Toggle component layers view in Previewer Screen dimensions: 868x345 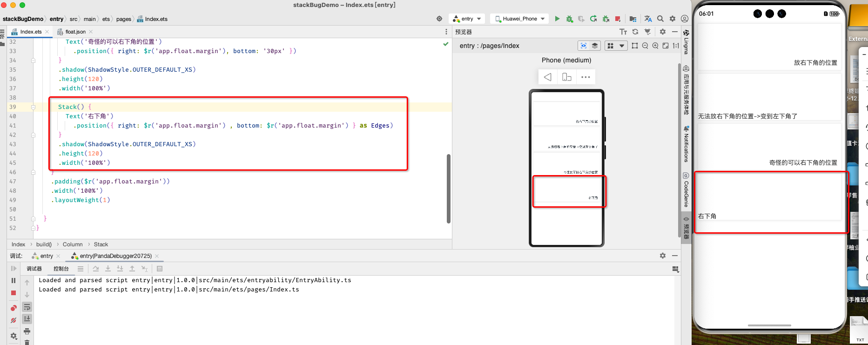pos(595,46)
